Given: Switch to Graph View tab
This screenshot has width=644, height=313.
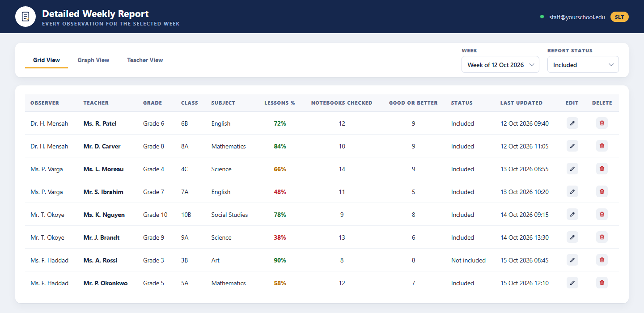Looking at the screenshot, I should tap(93, 60).
